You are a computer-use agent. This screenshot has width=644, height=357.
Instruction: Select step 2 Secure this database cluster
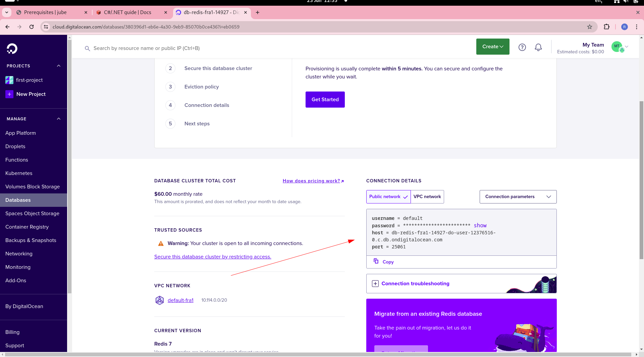point(218,68)
